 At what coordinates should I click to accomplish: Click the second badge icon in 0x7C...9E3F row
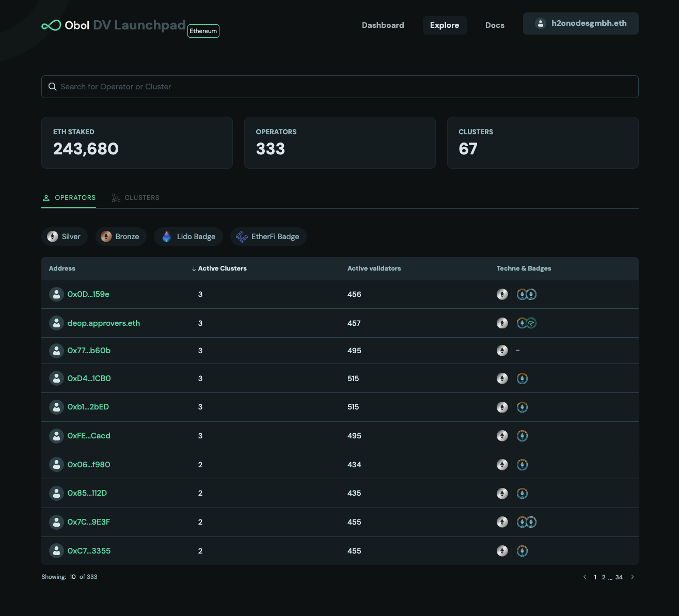tap(531, 522)
